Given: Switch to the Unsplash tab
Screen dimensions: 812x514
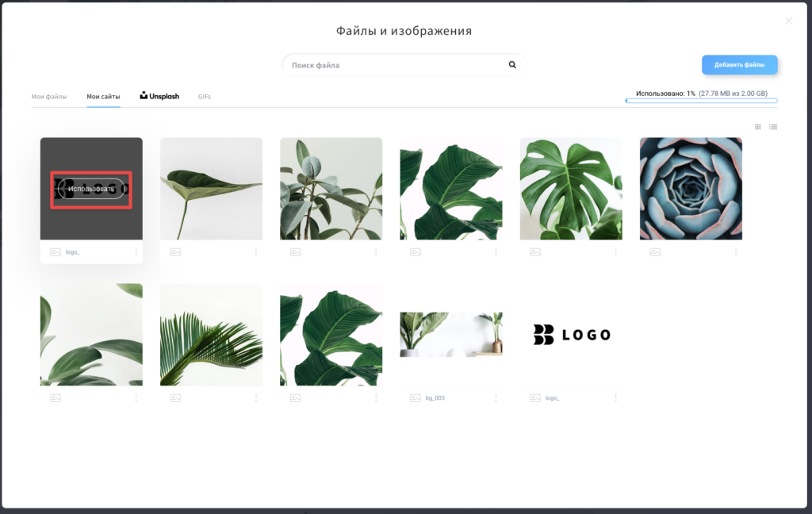Looking at the screenshot, I should [159, 96].
